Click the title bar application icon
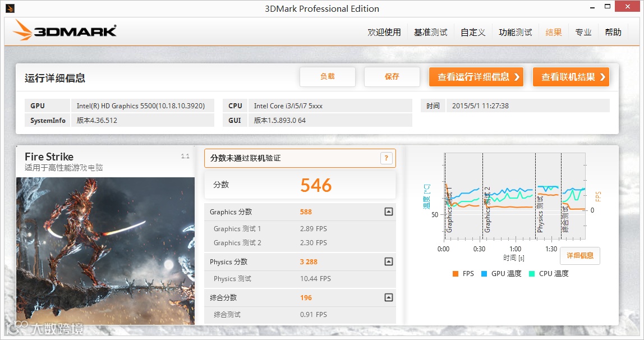Screen dimensions: 644x340 click(10, 8)
